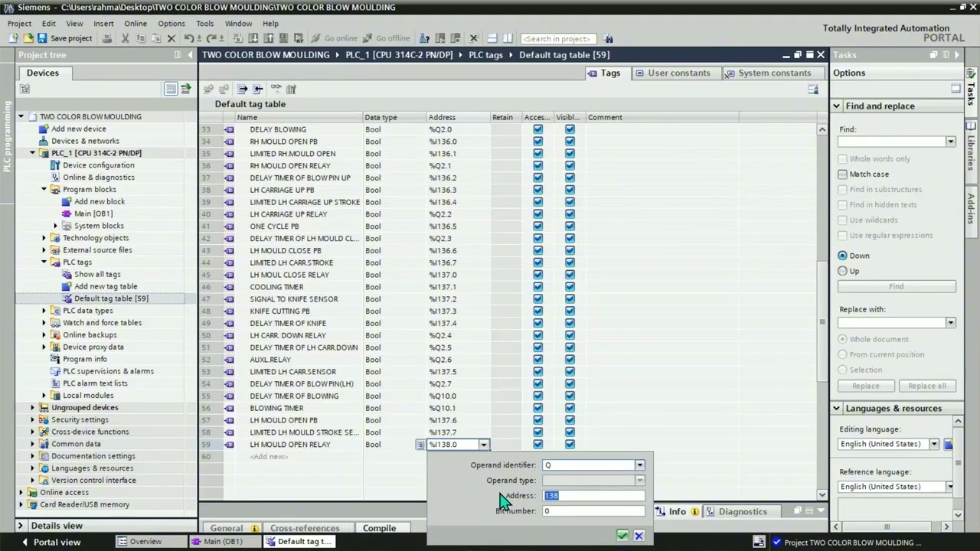The width and height of the screenshot is (980, 551).
Task: Click the Export icon in tag table toolbar
Action: (242, 89)
